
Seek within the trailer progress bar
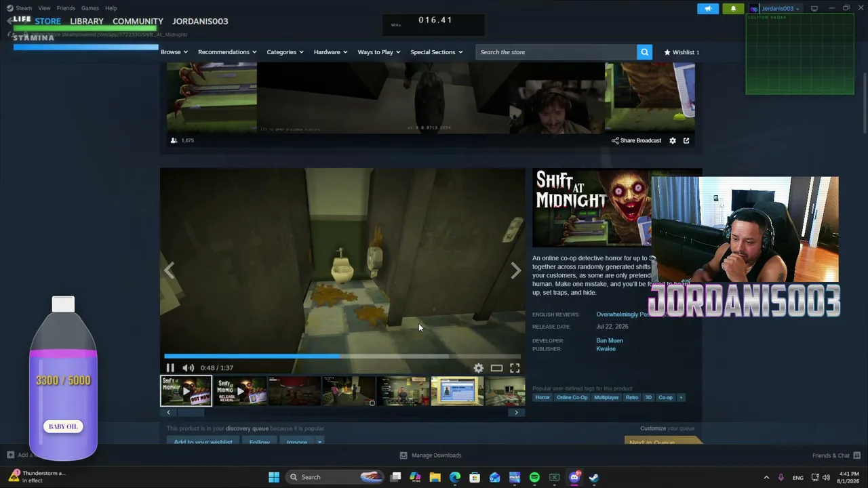(x=342, y=356)
